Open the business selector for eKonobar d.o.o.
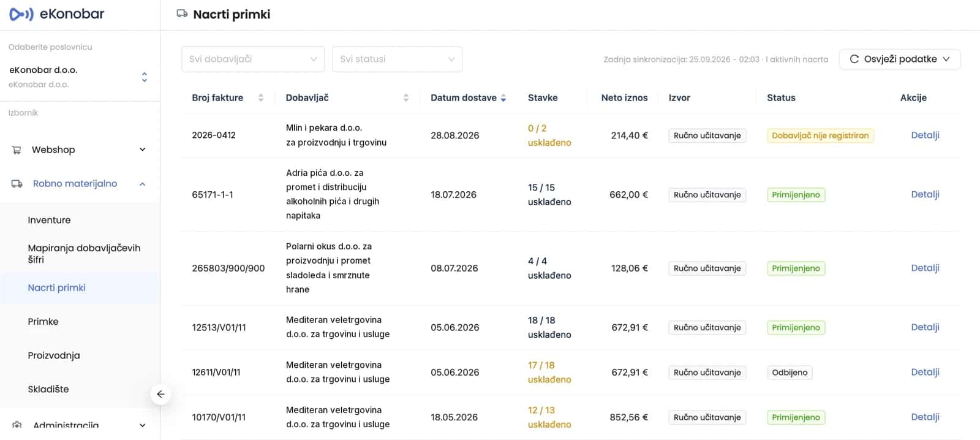Image resolution: width=980 pixels, height=440 pixels. click(80, 77)
